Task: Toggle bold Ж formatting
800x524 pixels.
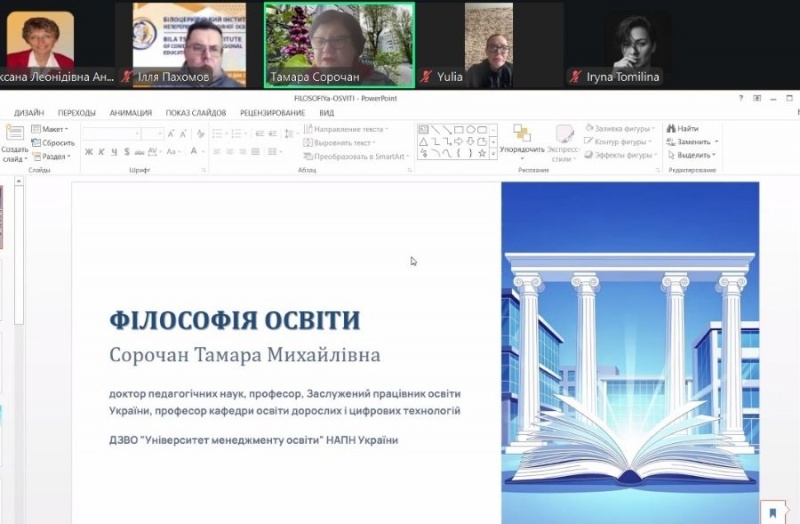Action: (88, 152)
